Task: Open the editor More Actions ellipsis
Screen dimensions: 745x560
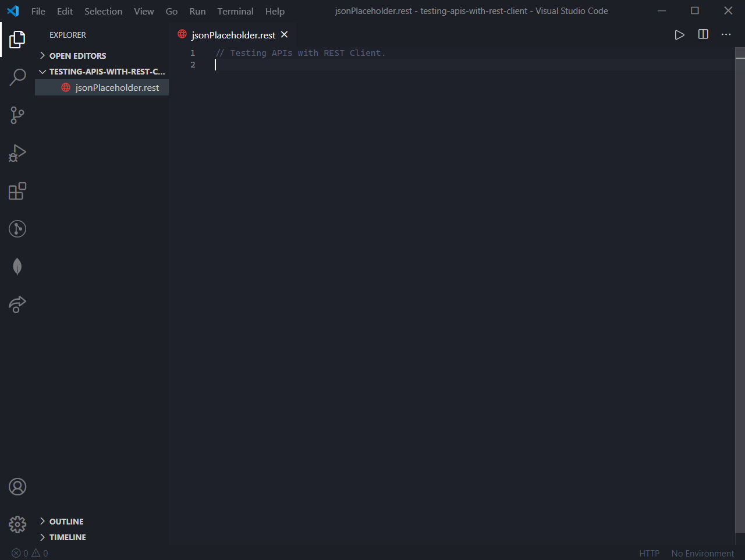Action: 726,35
